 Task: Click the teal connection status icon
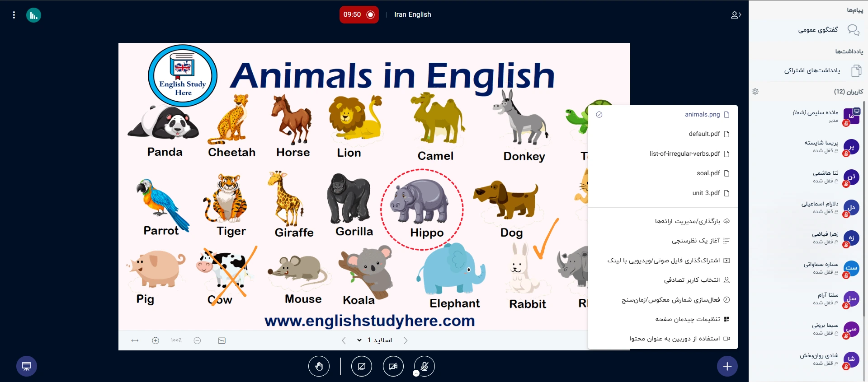pos(33,15)
